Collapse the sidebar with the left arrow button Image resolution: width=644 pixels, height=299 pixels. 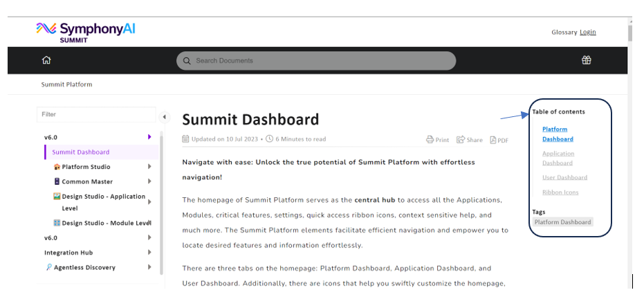(165, 117)
